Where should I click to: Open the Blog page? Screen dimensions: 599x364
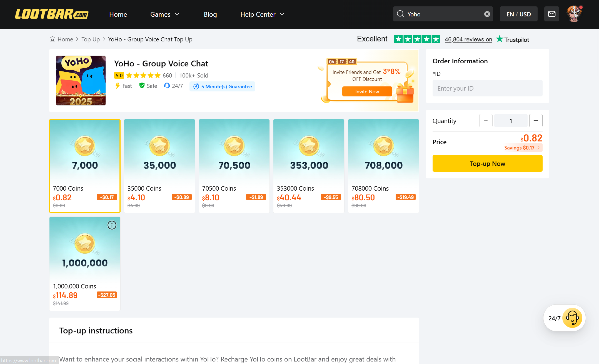click(210, 14)
